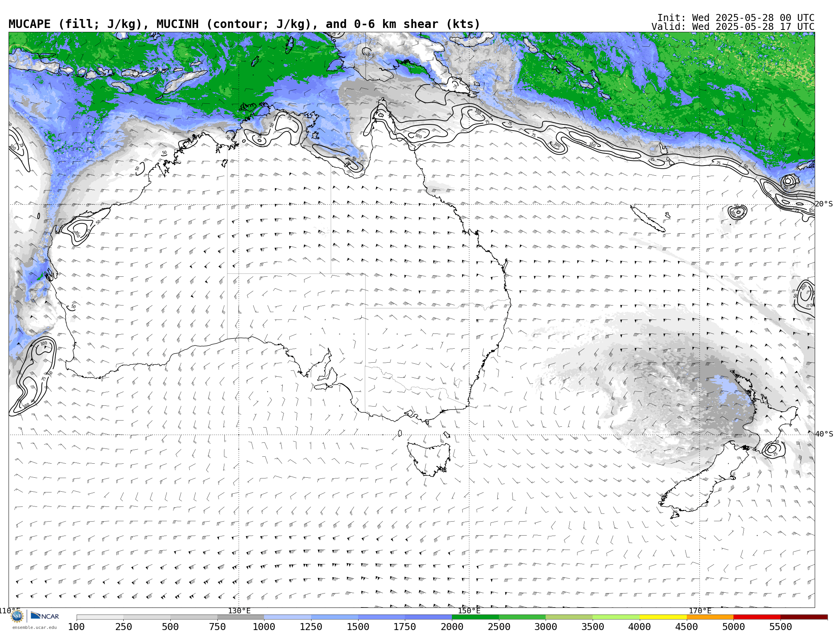The width and height of the screenshot is (840, 632).
Task: Pick the bright red 5000–5500 colorbar swatch
Action: pyautogui.click(x=757, y=617)
